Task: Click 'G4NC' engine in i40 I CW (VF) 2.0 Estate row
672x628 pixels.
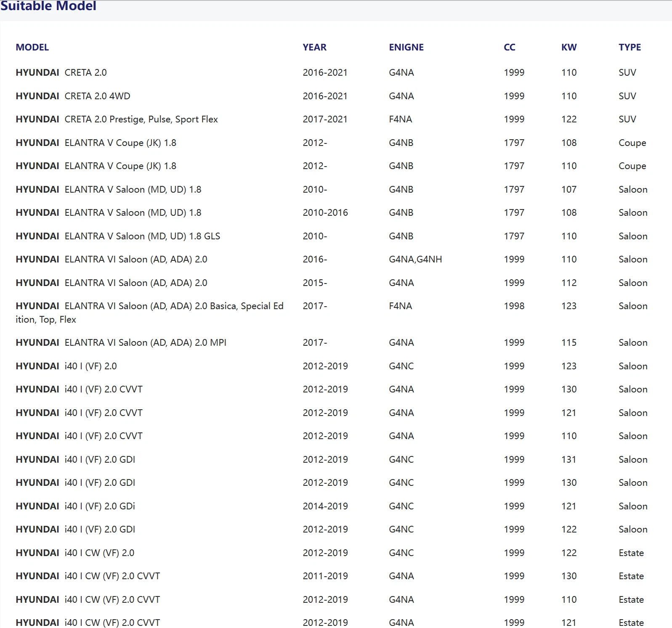Action: (x=401, y=553)
